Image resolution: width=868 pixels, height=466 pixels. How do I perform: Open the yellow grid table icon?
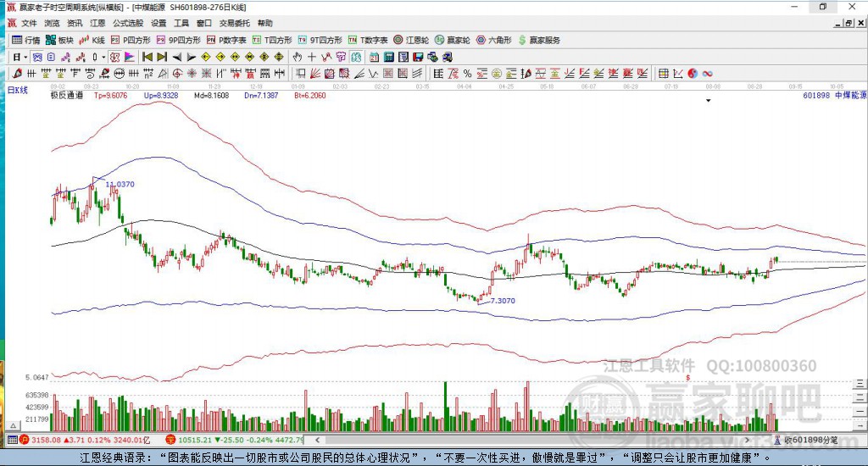(663, 74)
